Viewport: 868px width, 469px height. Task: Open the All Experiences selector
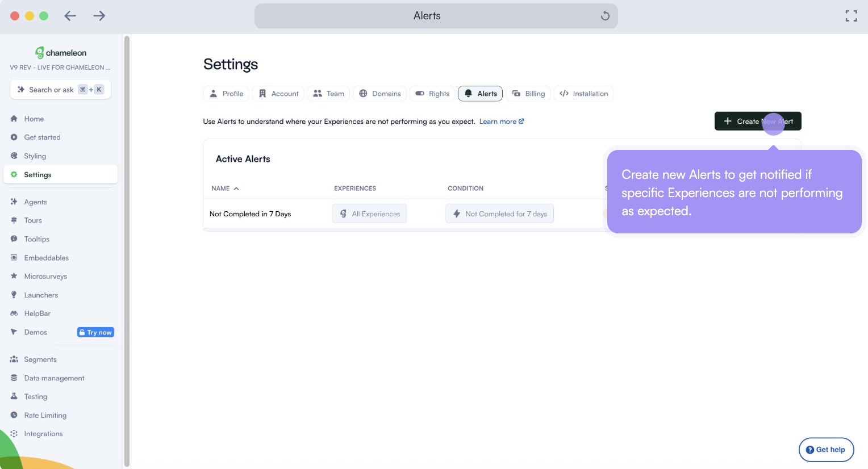(369, 213)
